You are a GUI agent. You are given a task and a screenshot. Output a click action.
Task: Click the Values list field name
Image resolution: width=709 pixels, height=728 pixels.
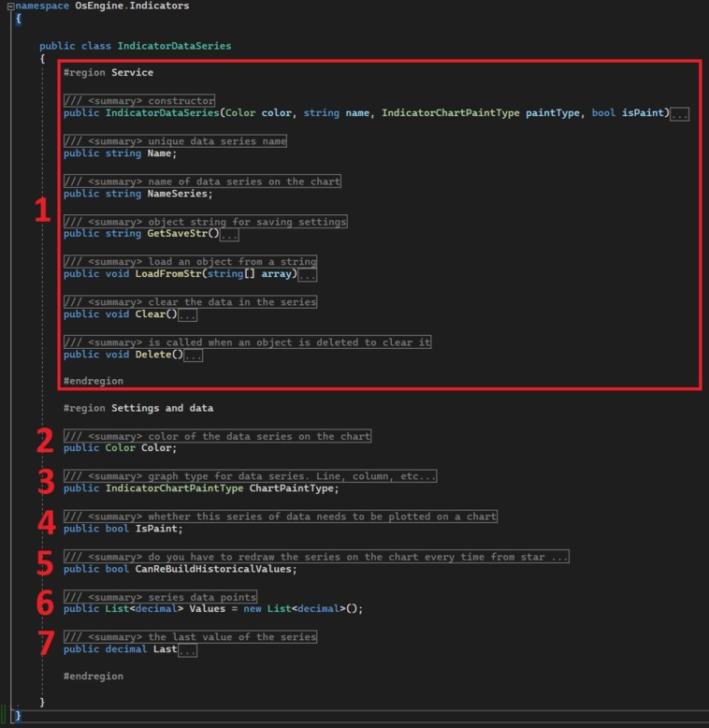click(x=207, y=608)
